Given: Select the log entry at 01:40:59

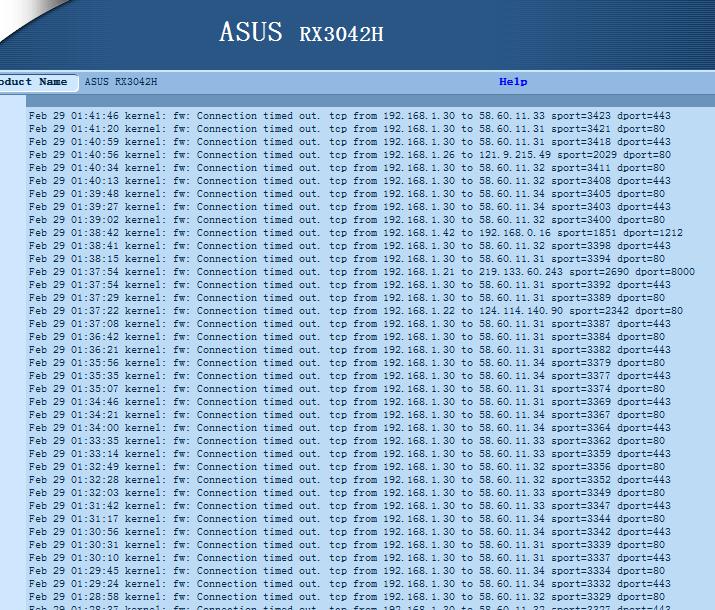Looking at the screenshot, I should [350, 142].
